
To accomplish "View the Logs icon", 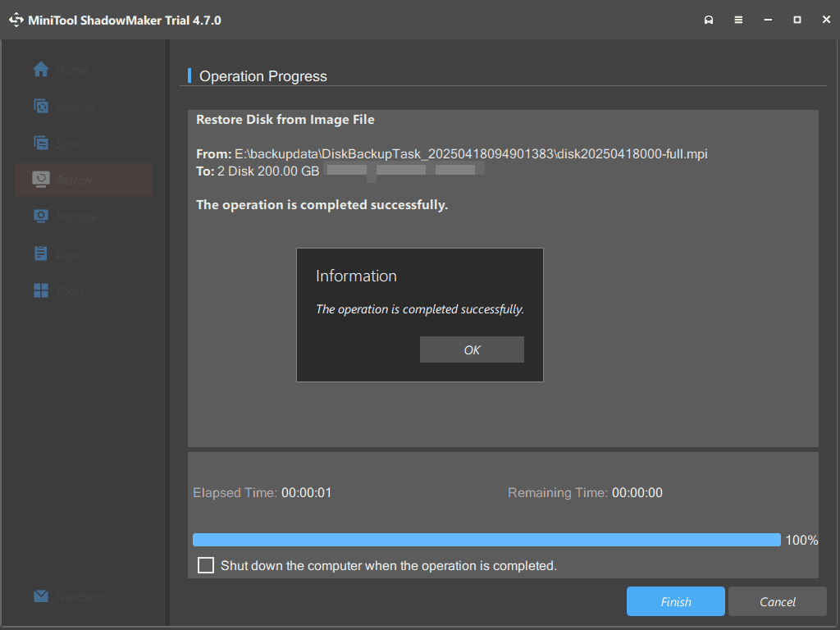I will click(x=40, y=253).
